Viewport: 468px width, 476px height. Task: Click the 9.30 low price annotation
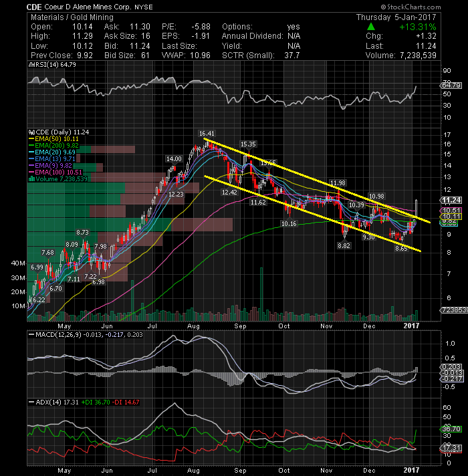click(368, 237)
